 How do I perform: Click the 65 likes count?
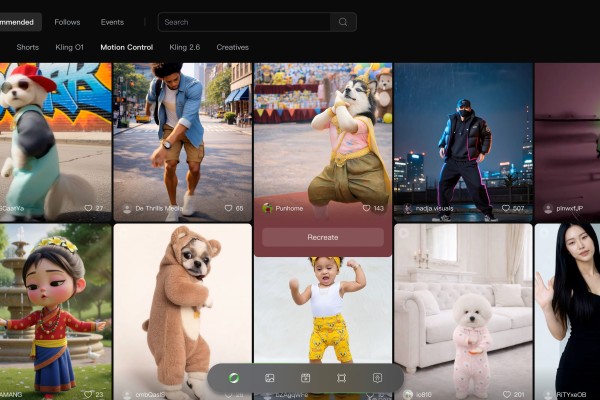tap(240, 209)
